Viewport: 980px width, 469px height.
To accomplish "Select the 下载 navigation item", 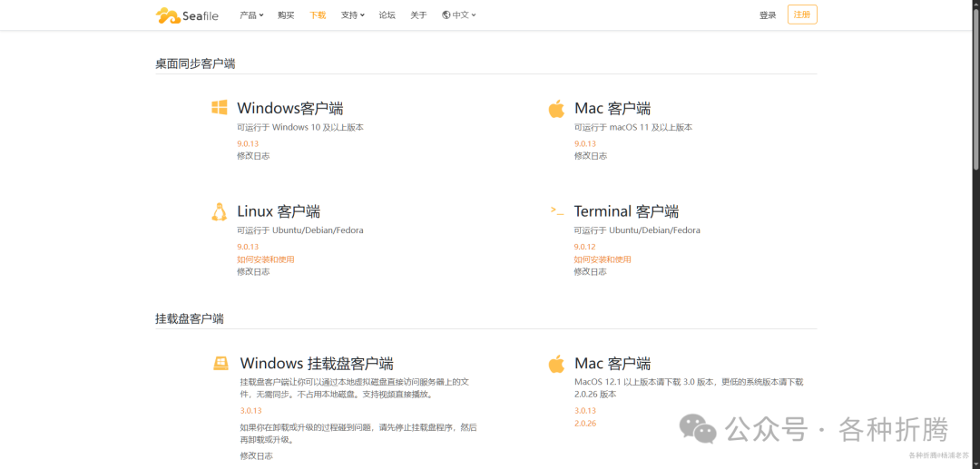I will point(318,15).
